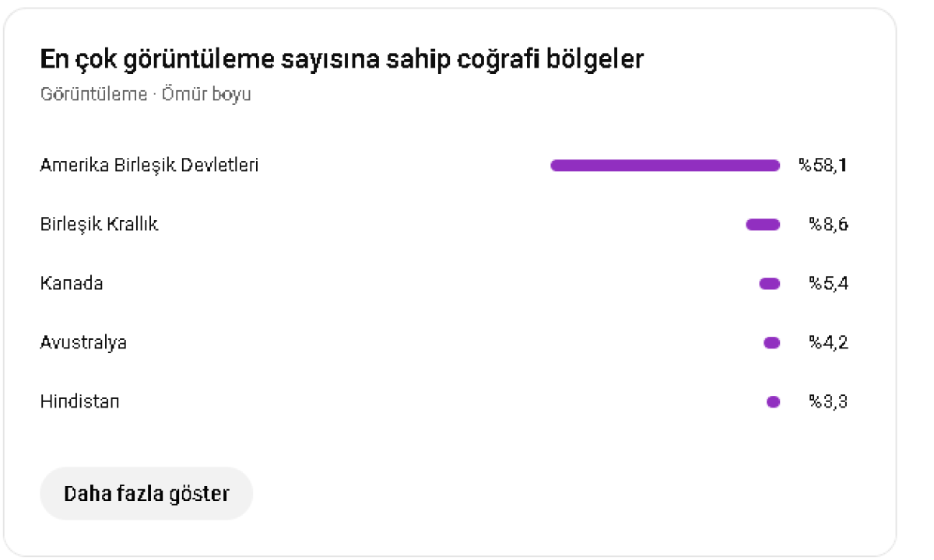Click the %4,2 percentage value

[828, 342]
